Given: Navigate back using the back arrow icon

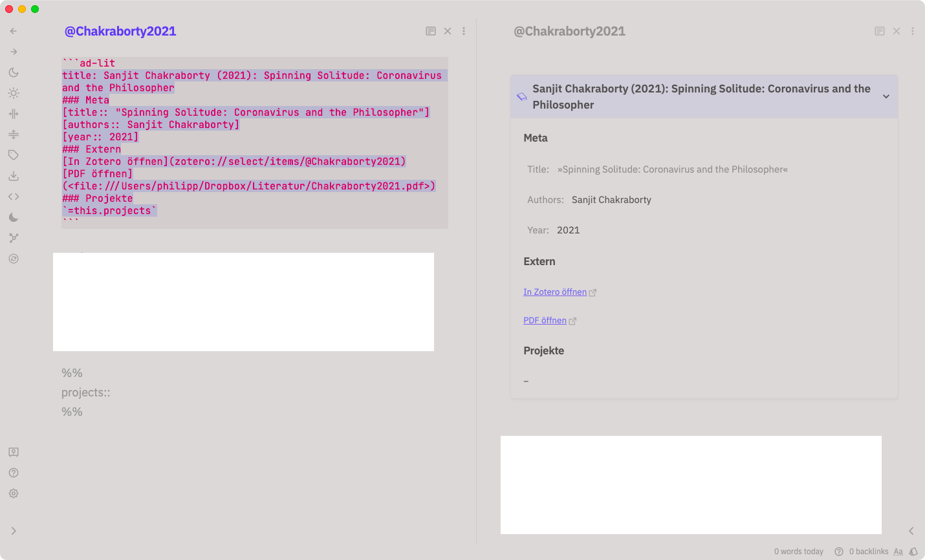Looking at the screenshot, I should [x=13, y=30].
